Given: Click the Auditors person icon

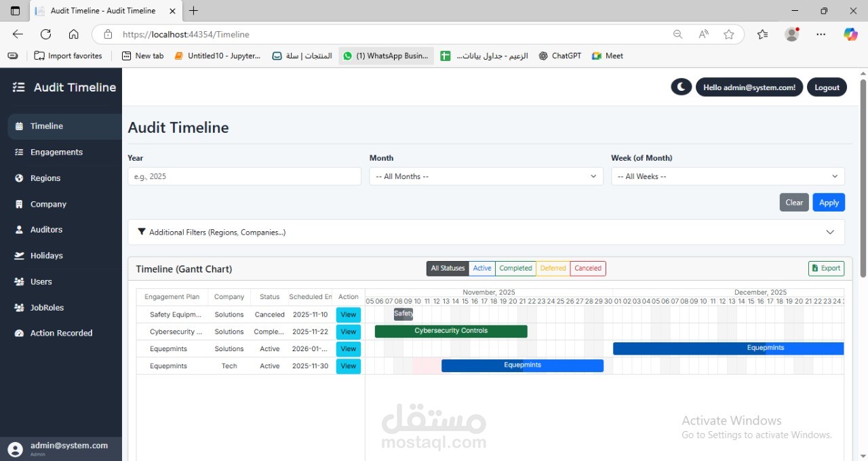Looking at the screenshot, I should pos(20,229).
